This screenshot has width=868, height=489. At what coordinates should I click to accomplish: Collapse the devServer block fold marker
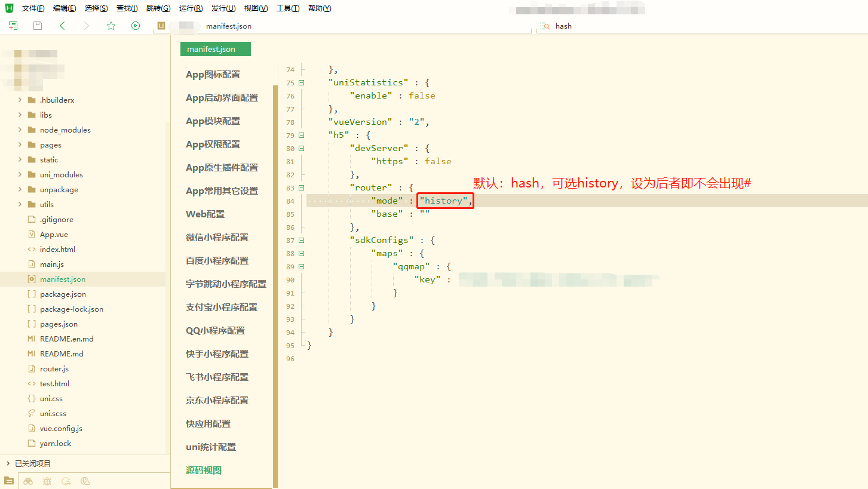tap(301, 149)
